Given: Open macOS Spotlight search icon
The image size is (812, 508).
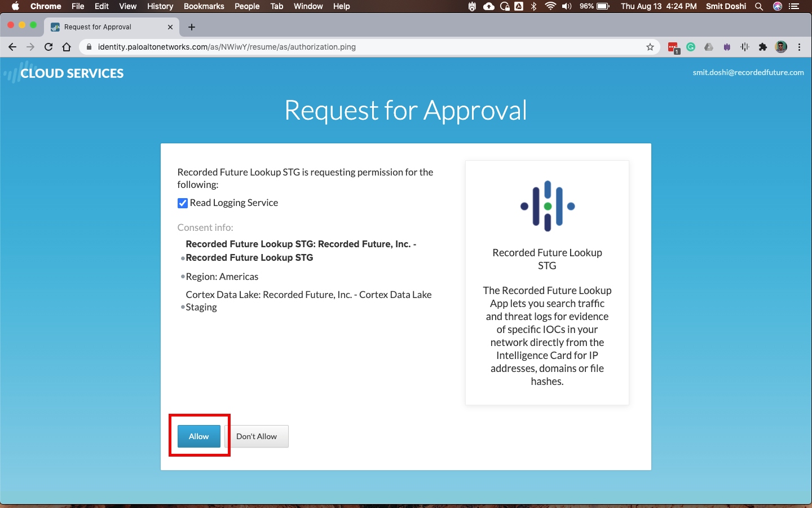Looking at the screenshot, I should pos(759,6).
